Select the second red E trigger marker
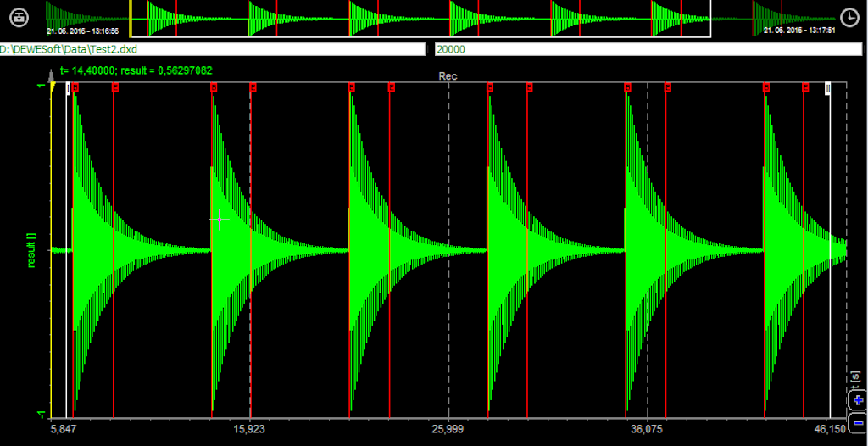The width and height of the screenshot is (868, 446). 253,87
